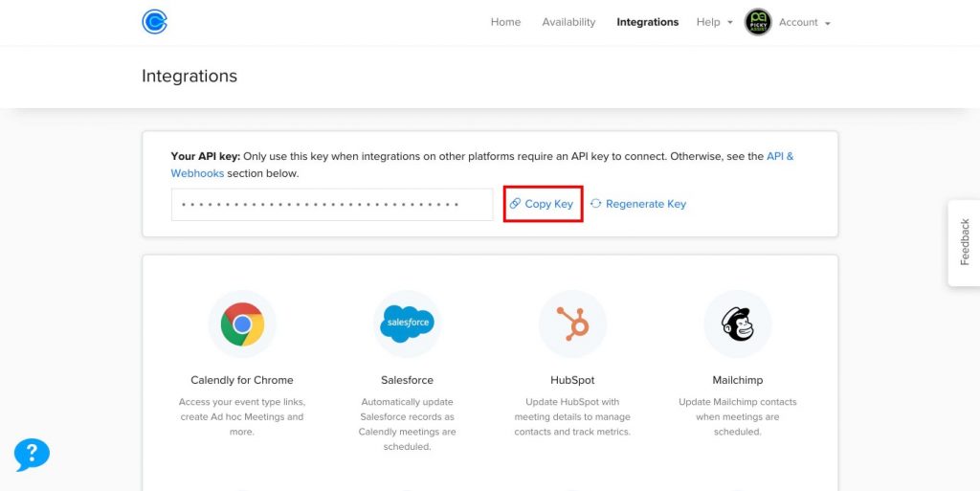Click the Calendly logo icon
The height and width of the screenshot is (491, 980).
tap(154, 22)
